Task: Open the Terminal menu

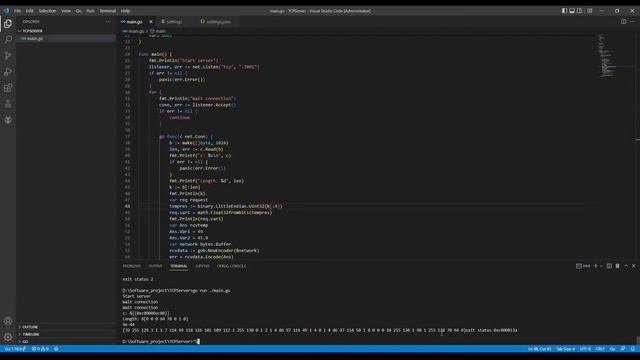Action: click(x=108, y=11)
